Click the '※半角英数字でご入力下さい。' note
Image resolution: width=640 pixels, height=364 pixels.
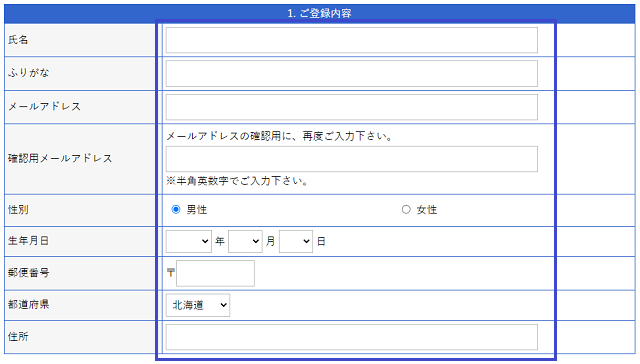click(237, 181)
